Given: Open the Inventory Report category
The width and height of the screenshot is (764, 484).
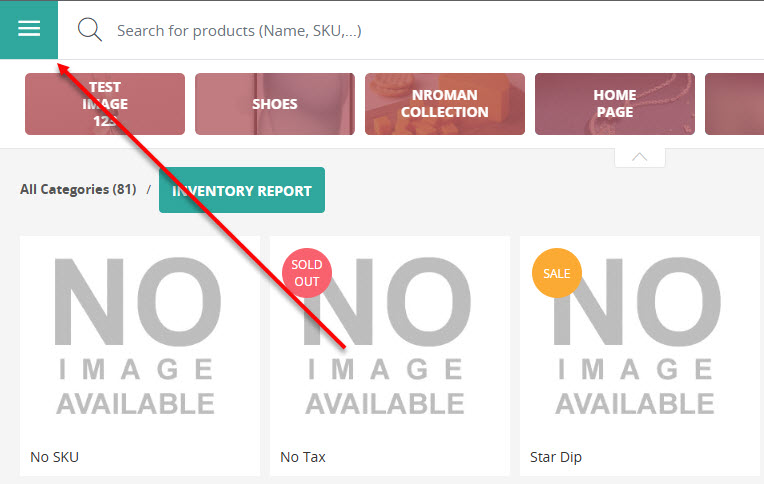Looking at the screenshot, I should pyautogui.click(x=242, y=190).
